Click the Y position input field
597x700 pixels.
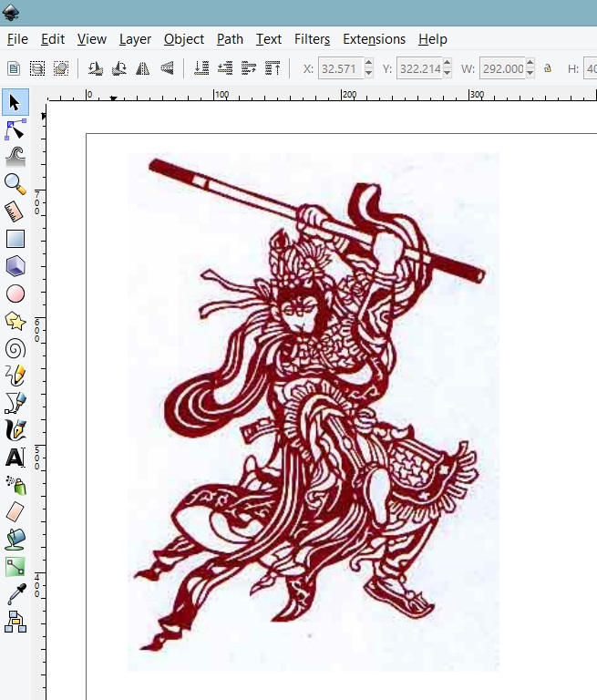[x=420, y=68]
